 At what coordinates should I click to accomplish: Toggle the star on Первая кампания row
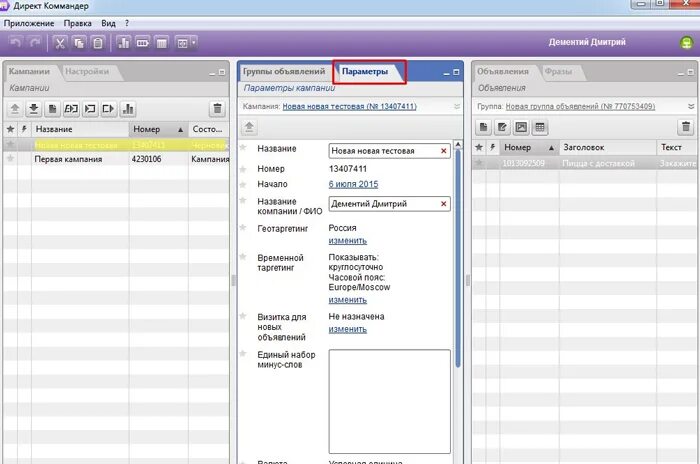point(10,159)
